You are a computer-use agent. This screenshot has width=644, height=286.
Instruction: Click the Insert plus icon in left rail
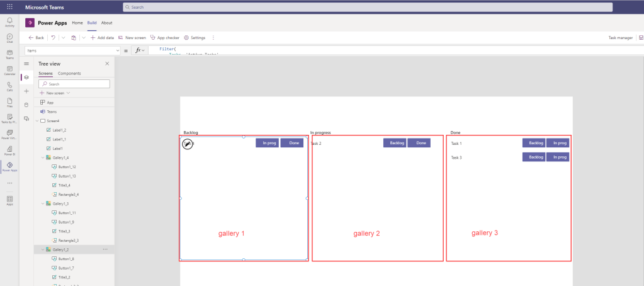click(x=26, y=91)
